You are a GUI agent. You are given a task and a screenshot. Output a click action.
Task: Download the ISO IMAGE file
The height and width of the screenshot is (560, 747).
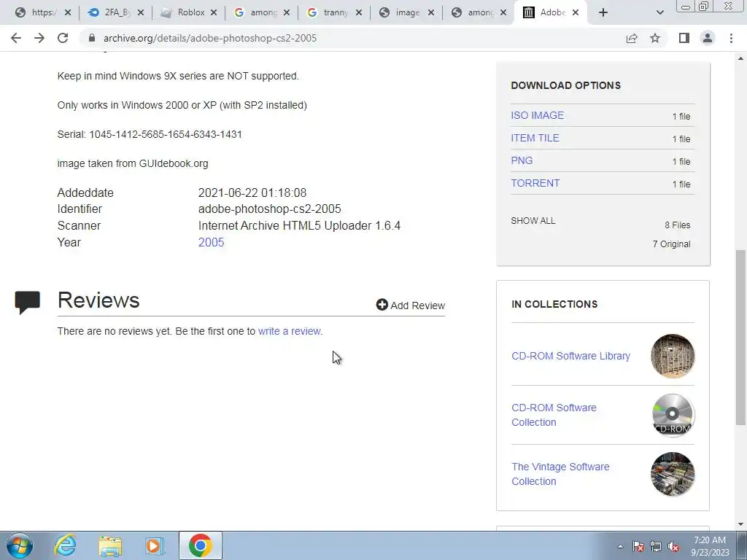(538, 116)
